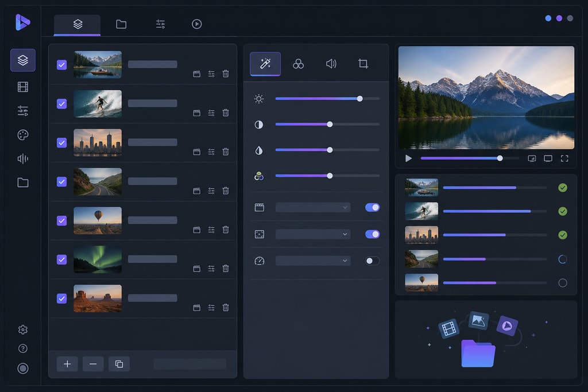Uncheck the surfer clip checkbox
This screenshot has width=588, height=392.
point(62,104)
